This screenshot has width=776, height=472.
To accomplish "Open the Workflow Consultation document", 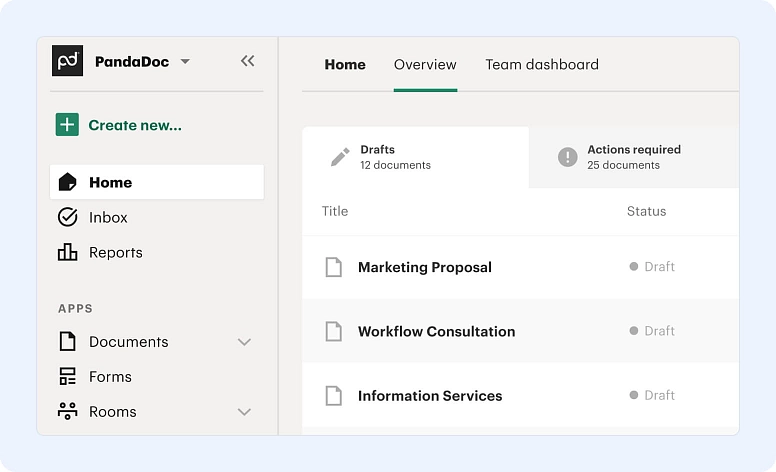I will click(x=436, y=331).
